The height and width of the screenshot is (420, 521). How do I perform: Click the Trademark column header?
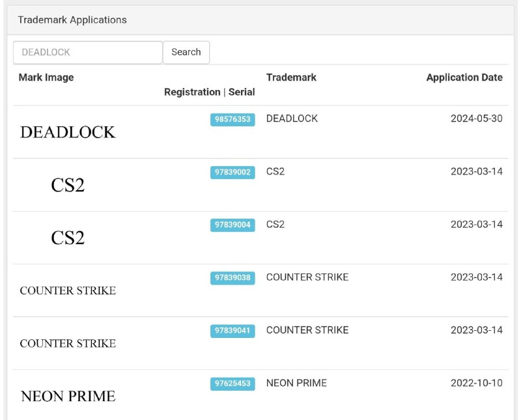tap(291, 77)
